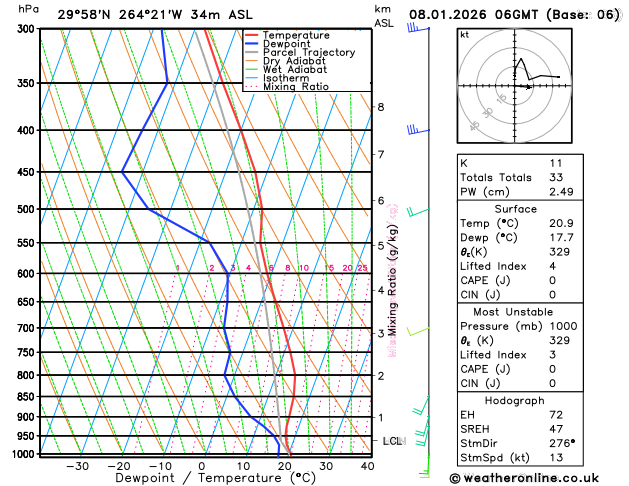The image size is (629, 486).
Task: Click the Surface section header
Action: tap(515, 209)
